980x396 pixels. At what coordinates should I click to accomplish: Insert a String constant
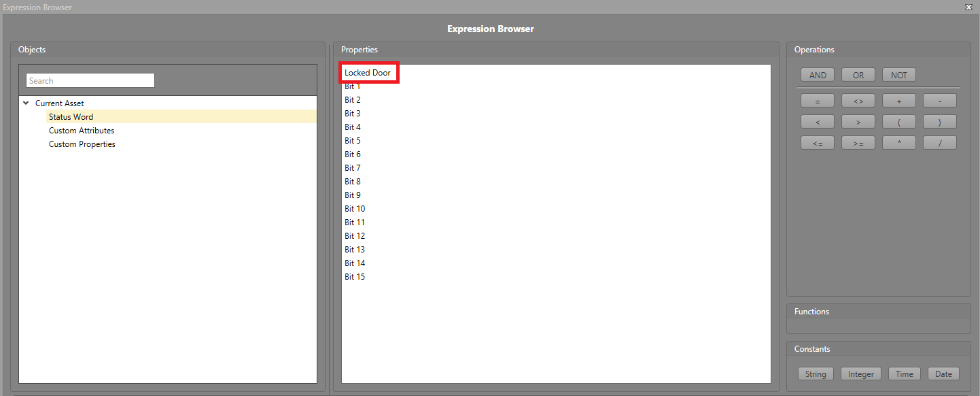click(816, 374)
